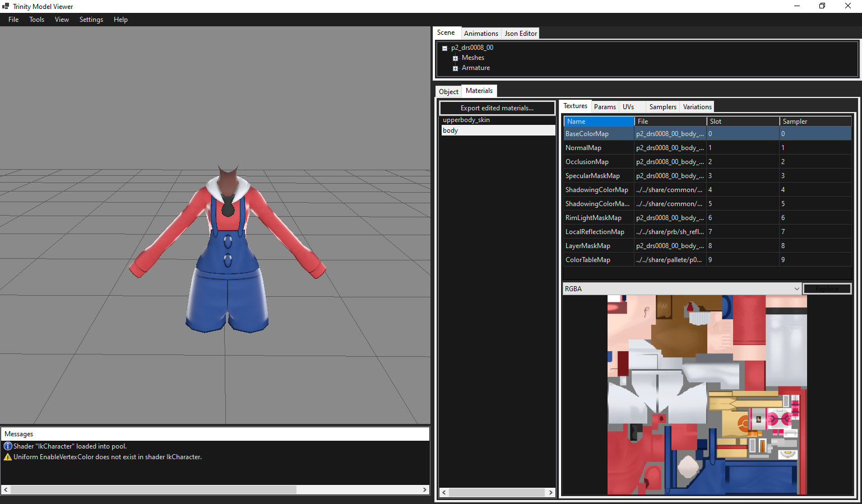
Task: Click the Sampler column header
Action: [815, 122]
